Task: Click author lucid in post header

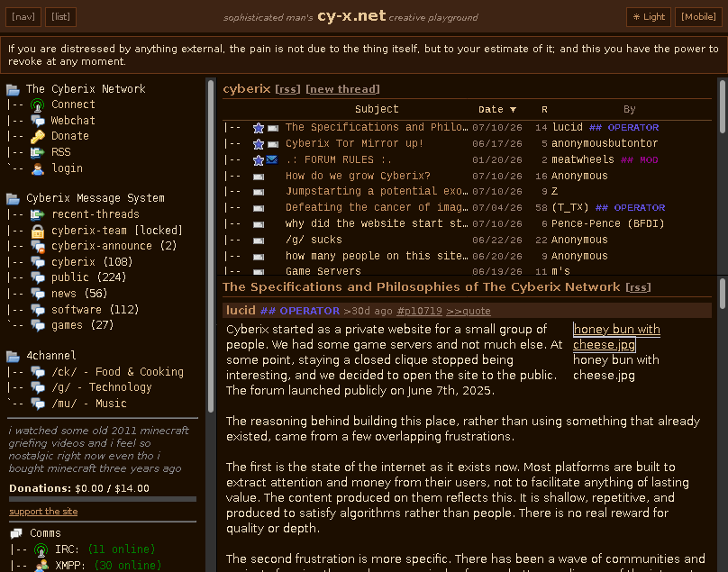Action: click(x=241, y=311)
